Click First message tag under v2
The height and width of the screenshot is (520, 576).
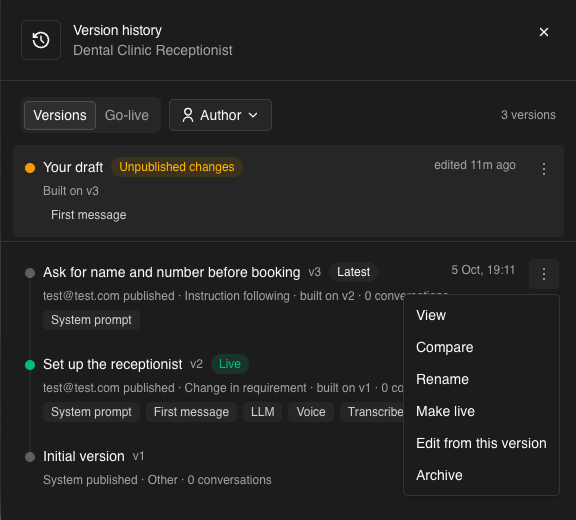click(x=191, y=412)
